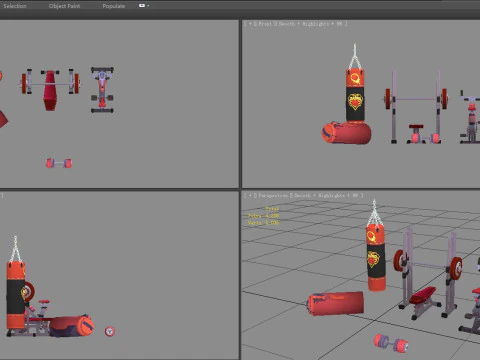
Task: Open the Selection ribbon tab
Action: (x=15, y=6)
